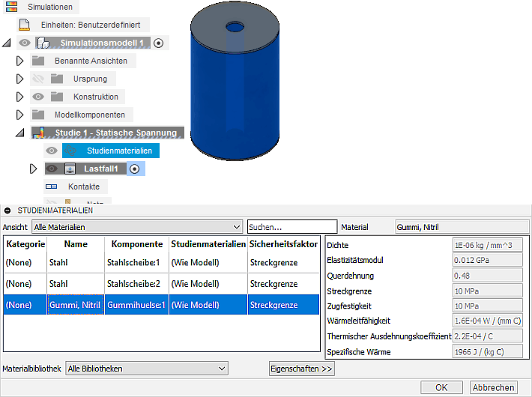Click the Simulationsmodell 1 component icon
532x397 pixels.
pos(43,43)
